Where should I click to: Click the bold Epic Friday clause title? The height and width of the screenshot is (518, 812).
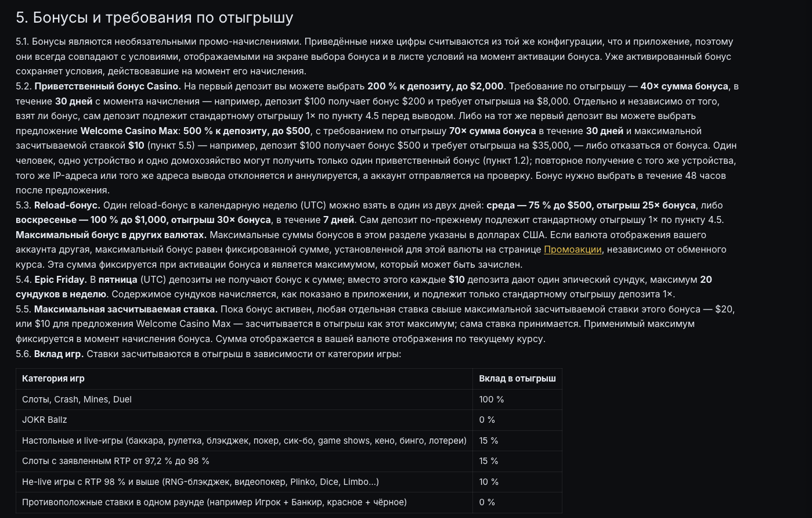61,280
